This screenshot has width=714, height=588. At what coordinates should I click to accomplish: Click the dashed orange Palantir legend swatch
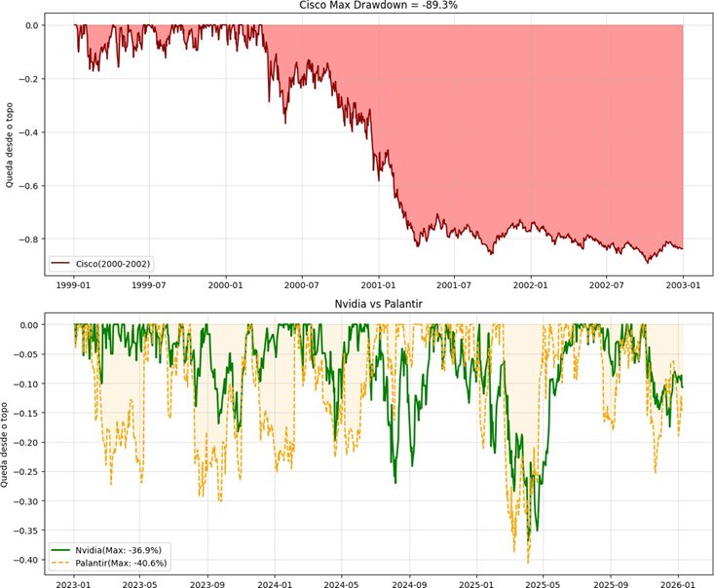pos(64,562)
